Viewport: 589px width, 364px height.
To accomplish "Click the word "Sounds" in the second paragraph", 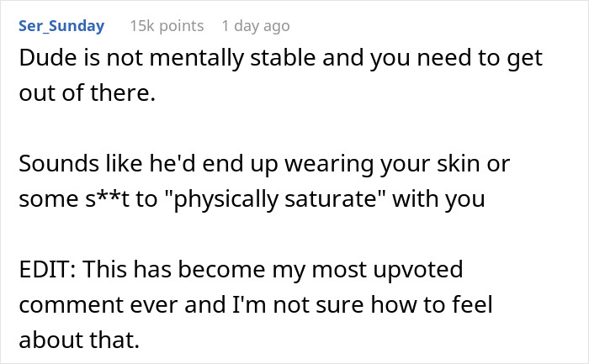I will [54, 164].
